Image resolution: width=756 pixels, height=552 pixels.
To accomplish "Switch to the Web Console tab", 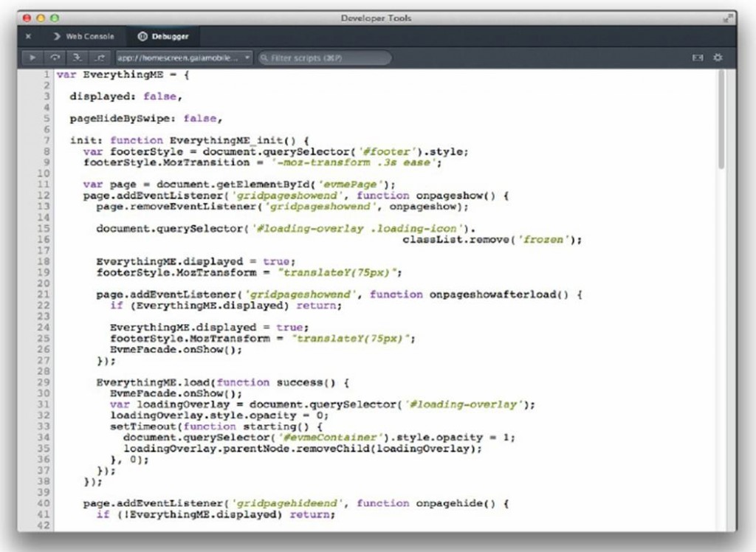I will pyautogui.click(x=84, y=36).
